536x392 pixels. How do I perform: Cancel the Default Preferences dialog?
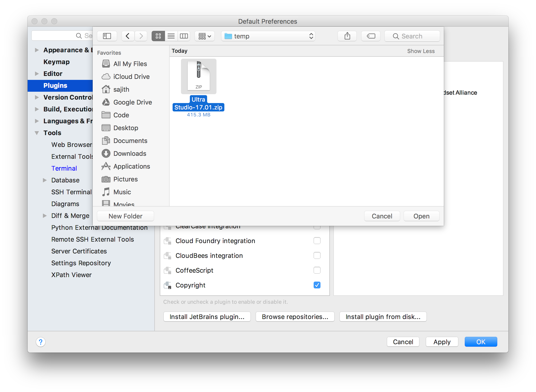(x=403, y=342)
